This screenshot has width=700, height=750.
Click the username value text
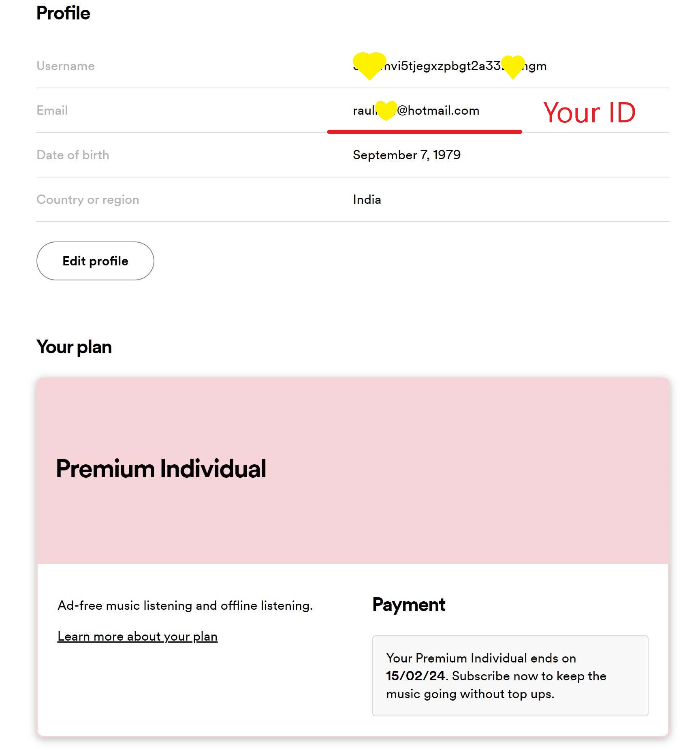[x=444, y=66]
